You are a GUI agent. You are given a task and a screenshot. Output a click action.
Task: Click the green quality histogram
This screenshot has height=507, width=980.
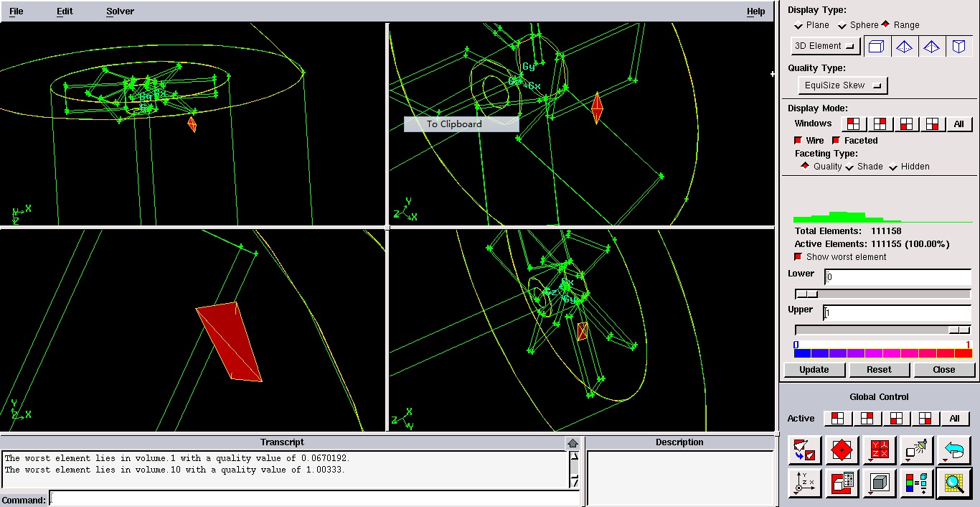point(882,217)
